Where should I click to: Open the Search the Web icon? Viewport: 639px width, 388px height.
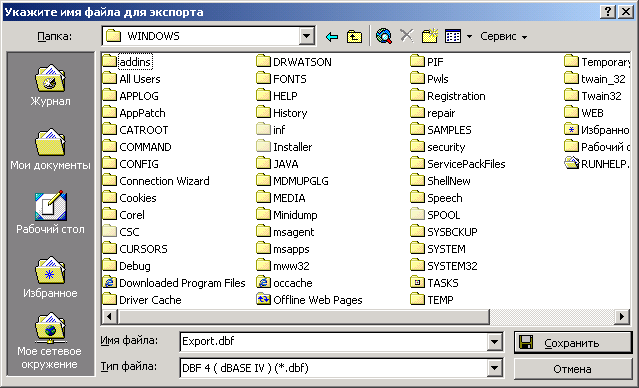[x=384, y=36]
